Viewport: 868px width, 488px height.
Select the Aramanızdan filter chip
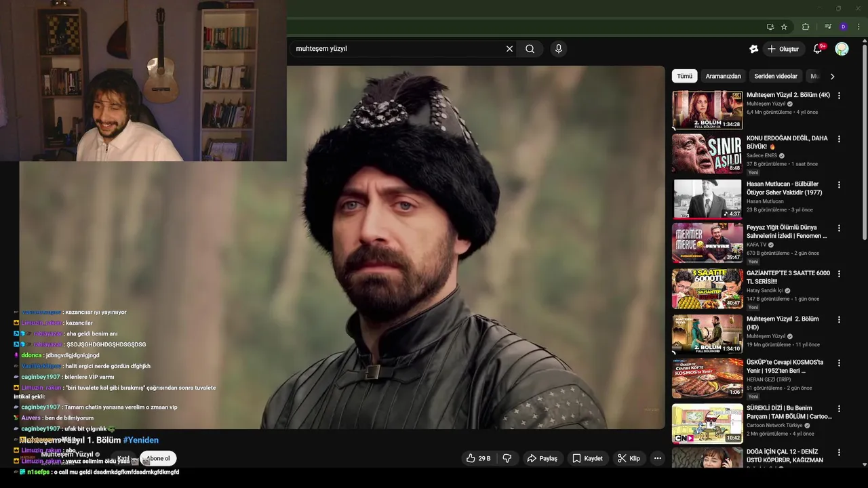click(723, 76)
